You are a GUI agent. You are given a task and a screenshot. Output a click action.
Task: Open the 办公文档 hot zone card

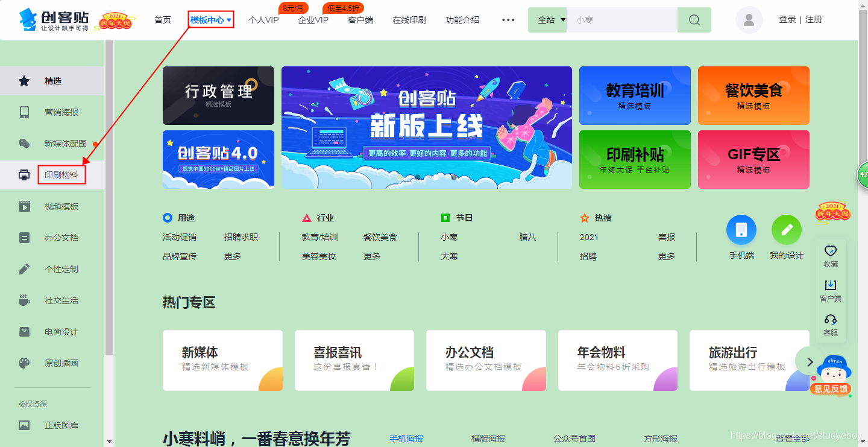(x=486, y=360)
